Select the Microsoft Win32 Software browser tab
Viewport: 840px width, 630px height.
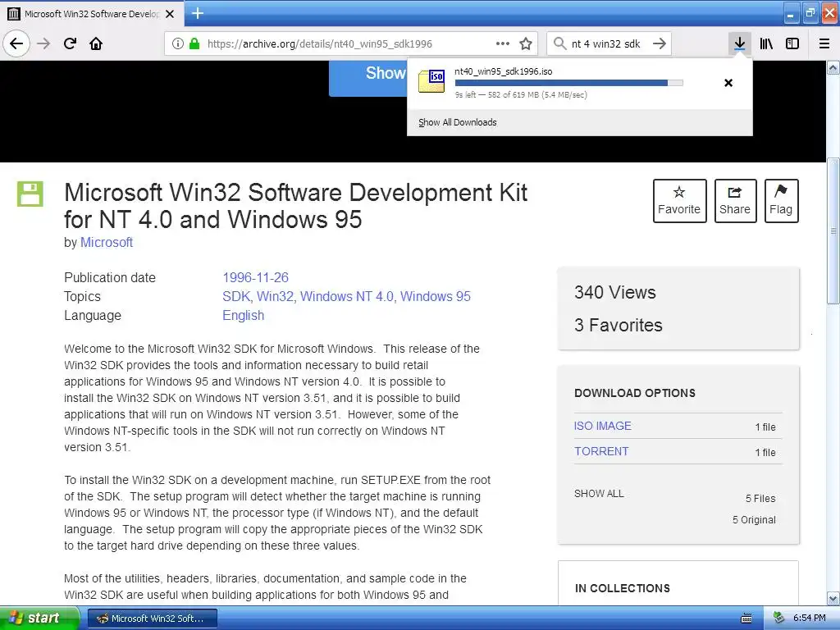point(92,14)
